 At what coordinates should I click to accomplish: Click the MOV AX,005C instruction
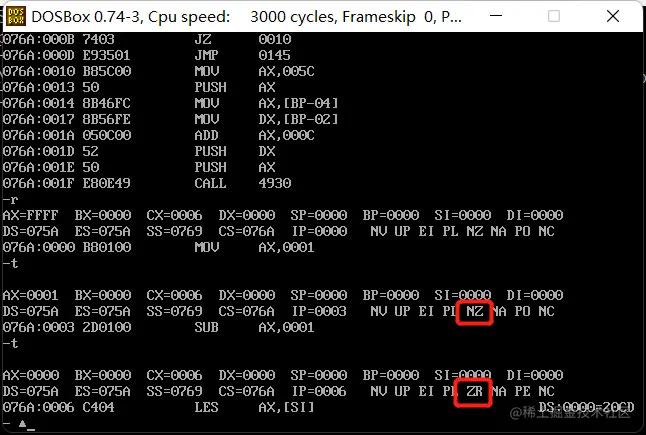tap(255, 71)
